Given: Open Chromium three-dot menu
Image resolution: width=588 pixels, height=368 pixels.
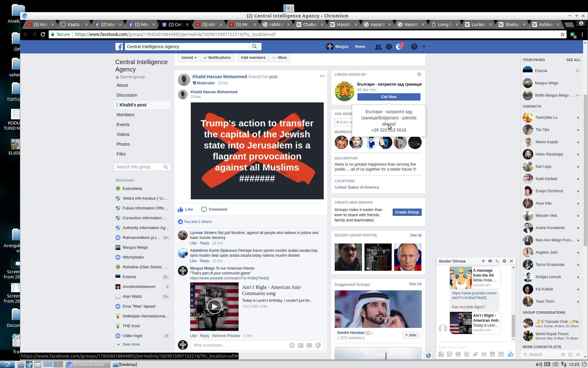Looking at the screenshot, I should (582, 34).
